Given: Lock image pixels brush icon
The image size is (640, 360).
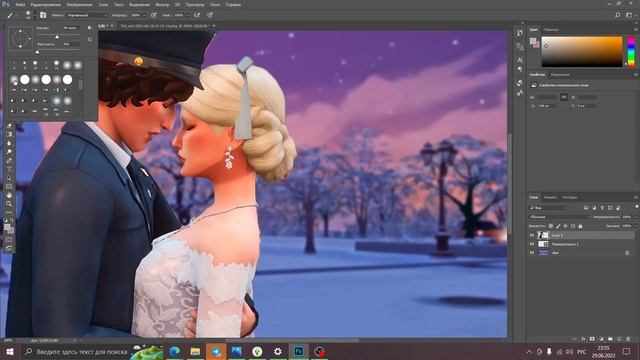Looking at the screenshot, I should (x=558, y=226).
